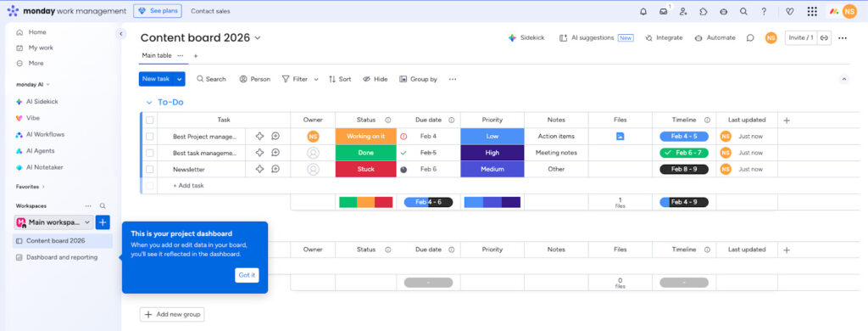This screenshot has height=331, width=868.
Task: Click the Hide columns toolbar option
Action: 376,79
